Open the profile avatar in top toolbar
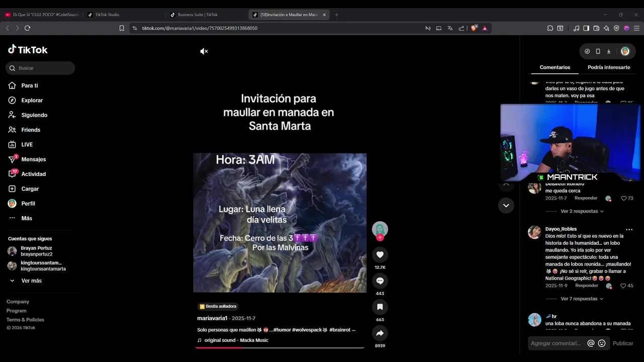644x362 pixels. click(625, 51)
